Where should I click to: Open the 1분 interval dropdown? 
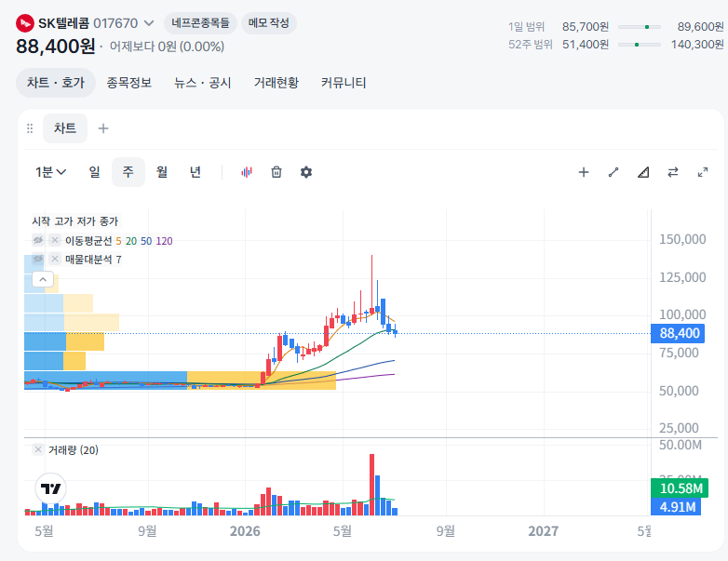pos(50,172)
